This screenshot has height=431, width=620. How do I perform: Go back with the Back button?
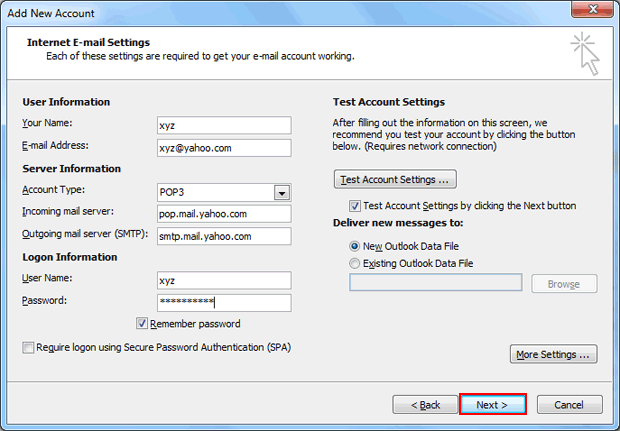pos(425,405)
